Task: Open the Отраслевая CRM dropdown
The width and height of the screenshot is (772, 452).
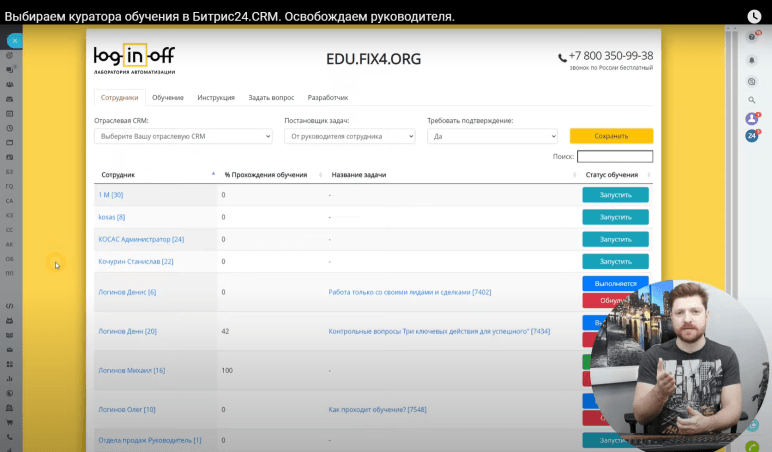Action: tap(183, 136)
